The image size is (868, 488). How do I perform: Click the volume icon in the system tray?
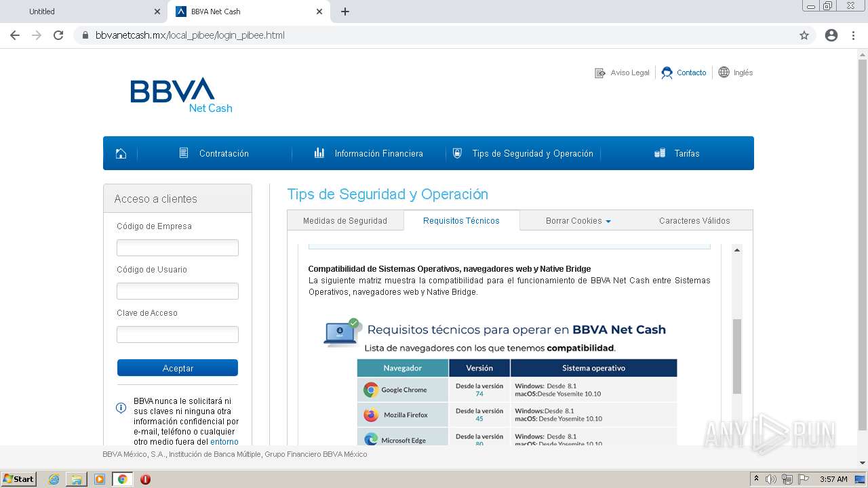(x=771, y=479)
